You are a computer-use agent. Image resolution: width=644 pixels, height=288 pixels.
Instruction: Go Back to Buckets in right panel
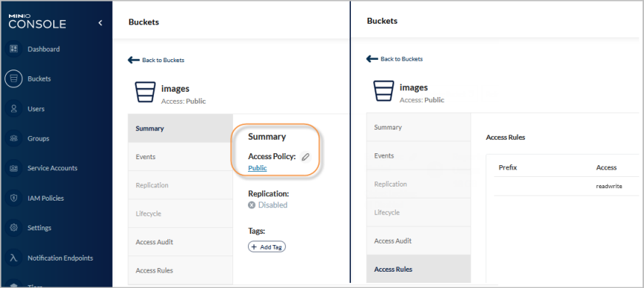pos(395,58)
